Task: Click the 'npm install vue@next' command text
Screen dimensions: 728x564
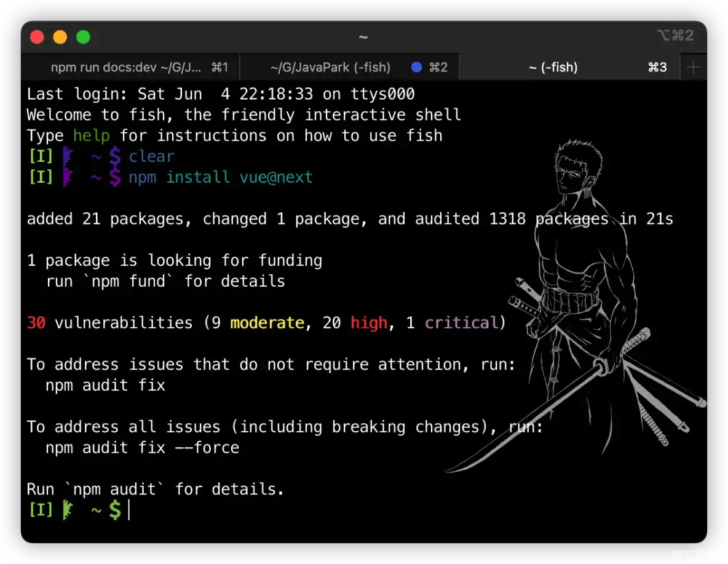Action: coord(221,177)
